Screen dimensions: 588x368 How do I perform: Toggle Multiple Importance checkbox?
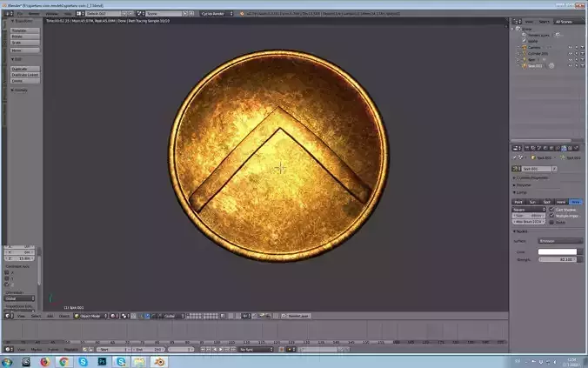point(551,216)
